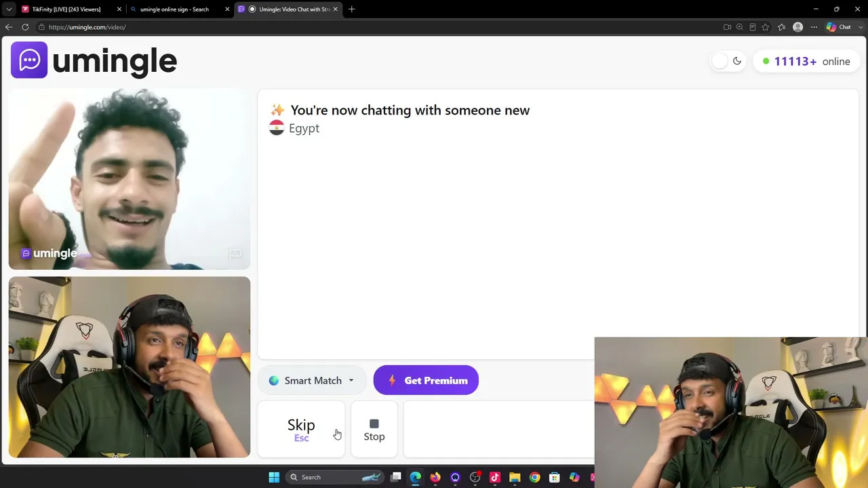The width and height of the screenshot is (868, 488).
Task: Reload the current page
Action: coord(25,27)
